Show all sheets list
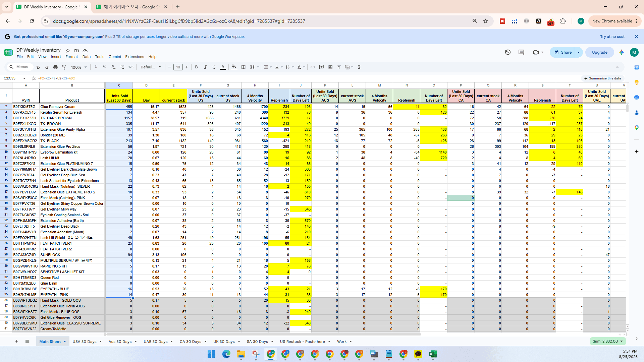The image size is (644, 362). pos(27,341)
